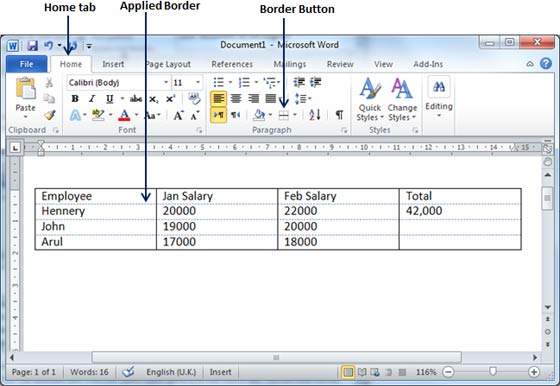Click the Text Effects icon
560x386 pixels.
point(75,115)
